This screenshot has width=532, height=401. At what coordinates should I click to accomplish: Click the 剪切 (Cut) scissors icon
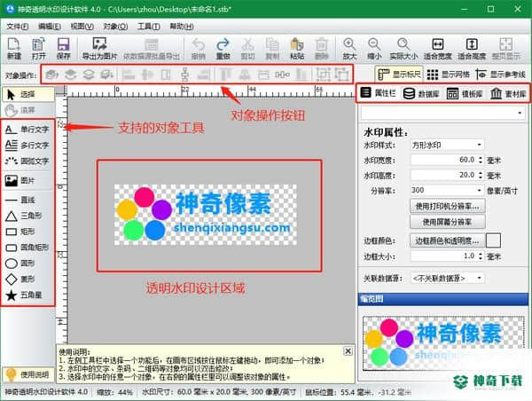pyautogui.click(x=247, y=49)
